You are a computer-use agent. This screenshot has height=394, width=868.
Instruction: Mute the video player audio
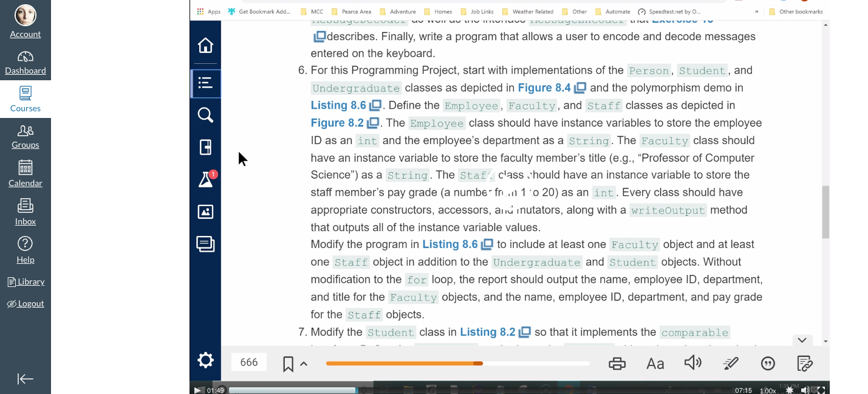coord(805,390)
